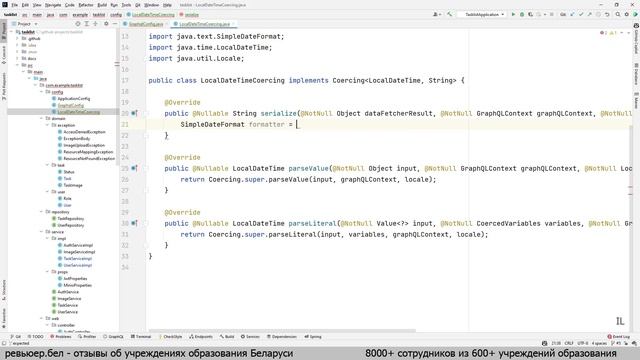Screen dimensions: 640x360
Task: Open the File menu
Action: click(14, 5)
